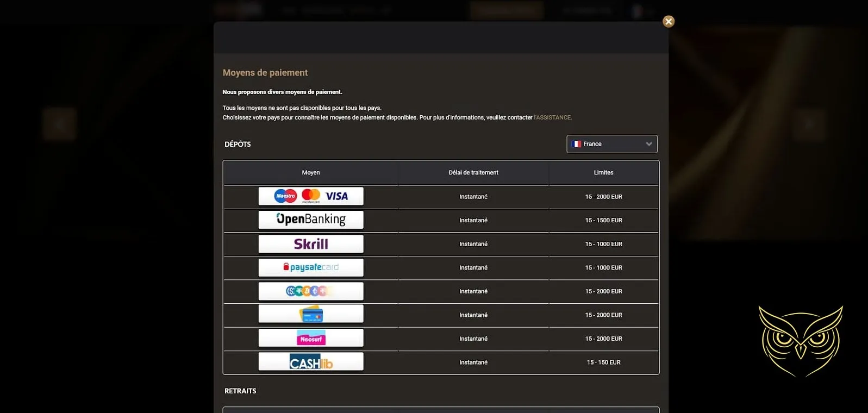
Task: Click the 15 - 1500 EUR limit
Action: tap(603, 220)
